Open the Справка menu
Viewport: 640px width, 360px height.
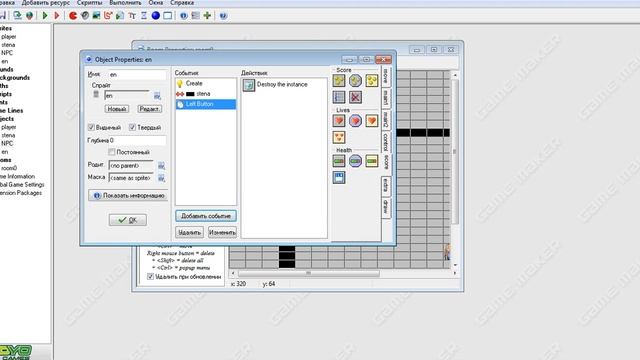(x=182, y=3)
